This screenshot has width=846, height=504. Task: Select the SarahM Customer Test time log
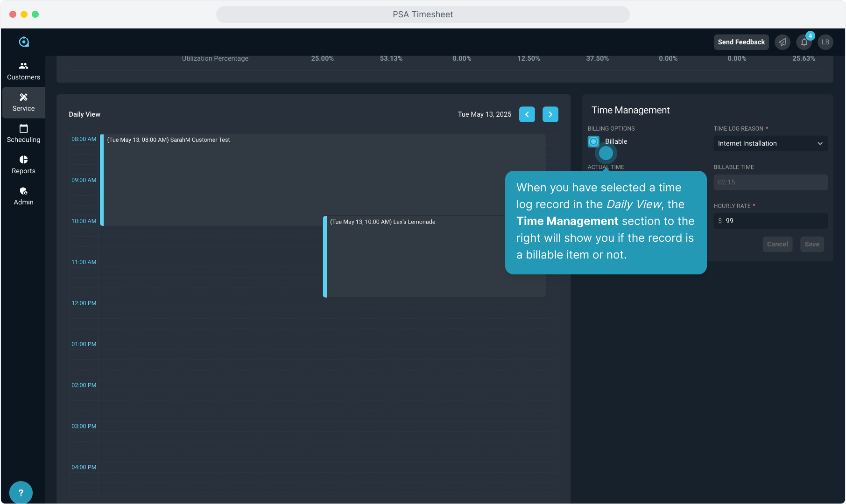click(280, 177)
